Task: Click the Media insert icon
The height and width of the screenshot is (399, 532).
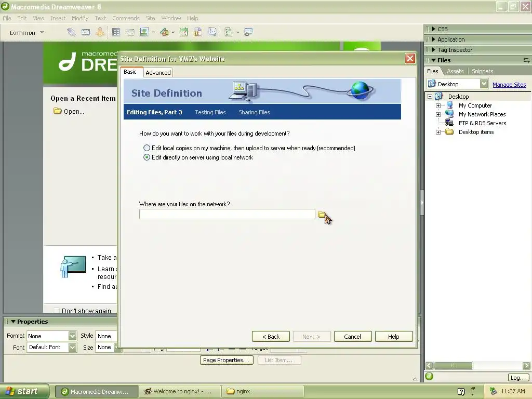Action: [x=164, y=32]
